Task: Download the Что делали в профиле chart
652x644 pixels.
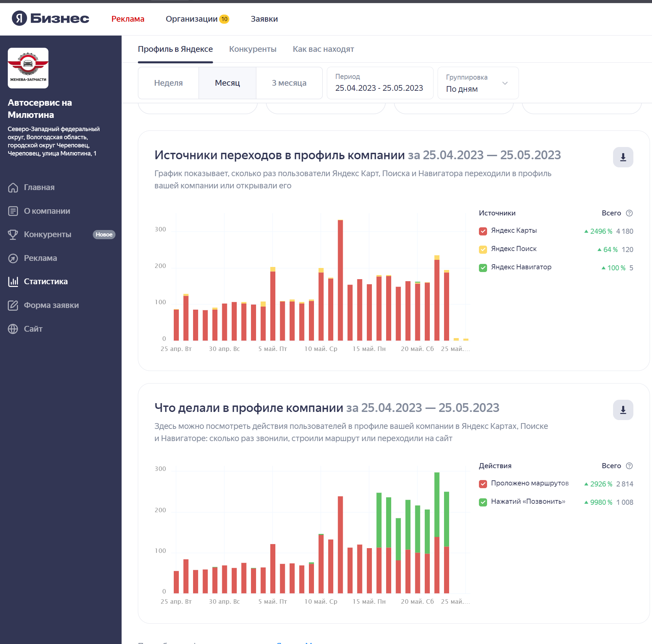Action: 623,410
